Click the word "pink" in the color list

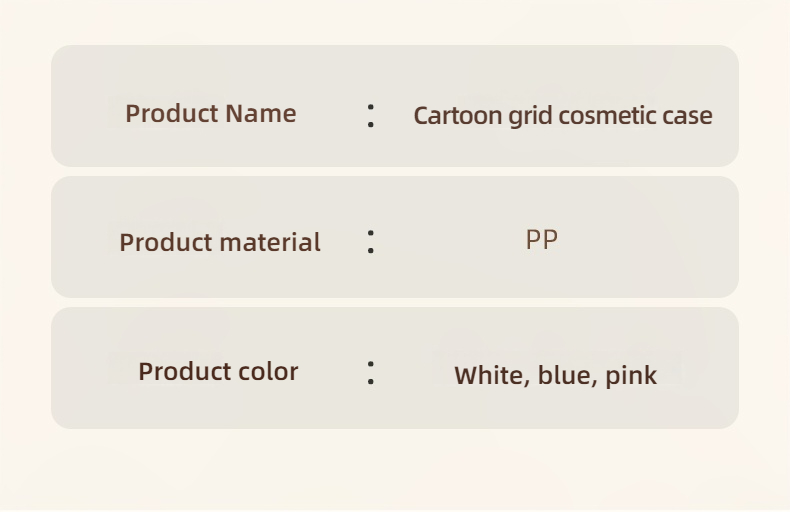point(631,375)
